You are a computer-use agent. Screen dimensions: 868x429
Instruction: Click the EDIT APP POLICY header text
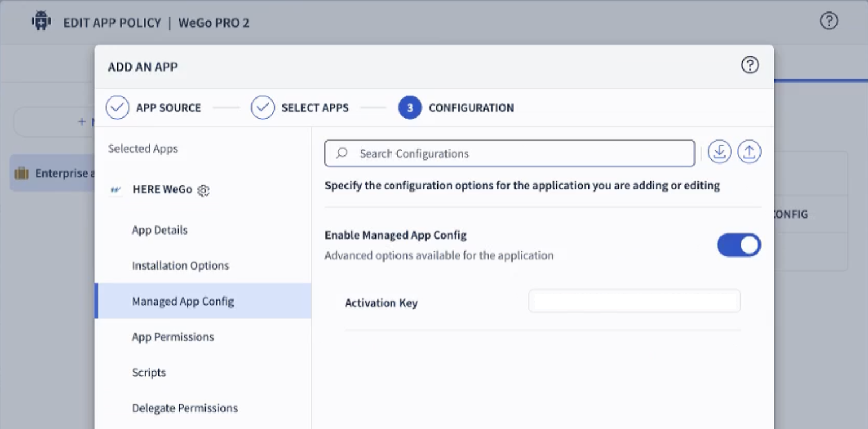(112, 23)
